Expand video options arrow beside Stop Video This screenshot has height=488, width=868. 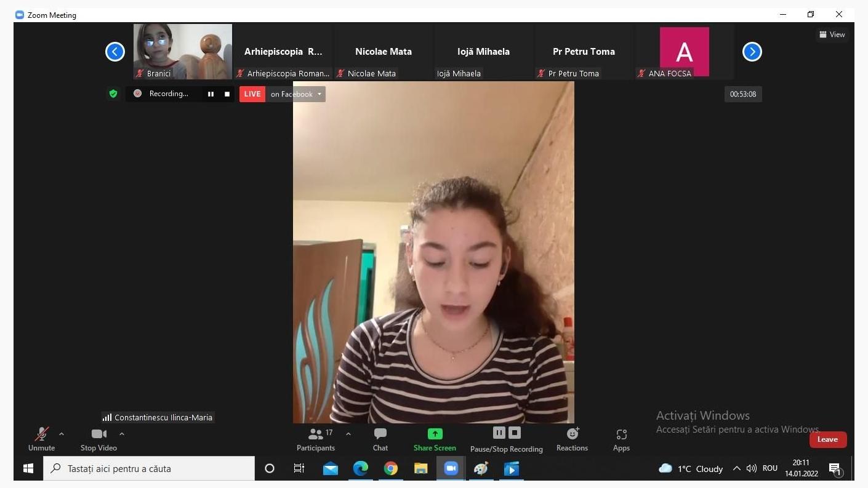click(x=122, y=434)
